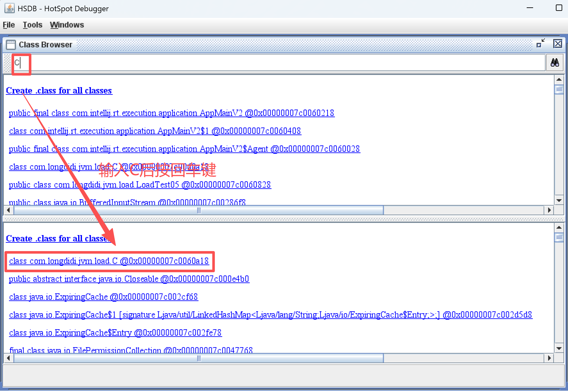
Task: Click upper pane scroll right arrow
Action: click(x=549, y=210)
